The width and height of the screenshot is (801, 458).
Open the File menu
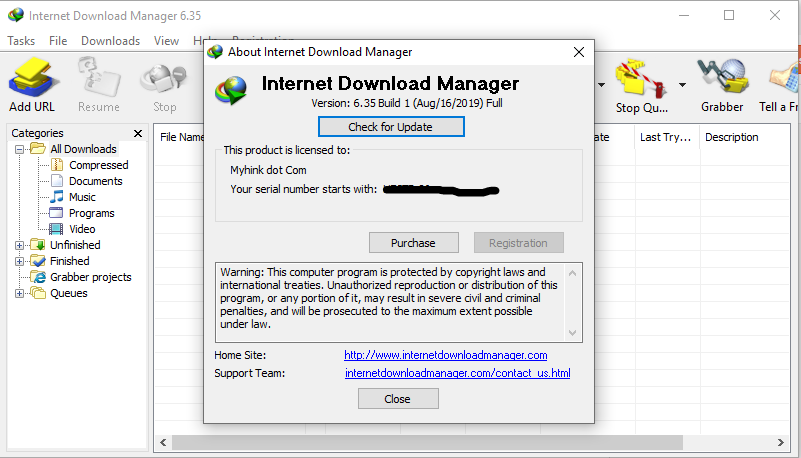pos(58,41)
